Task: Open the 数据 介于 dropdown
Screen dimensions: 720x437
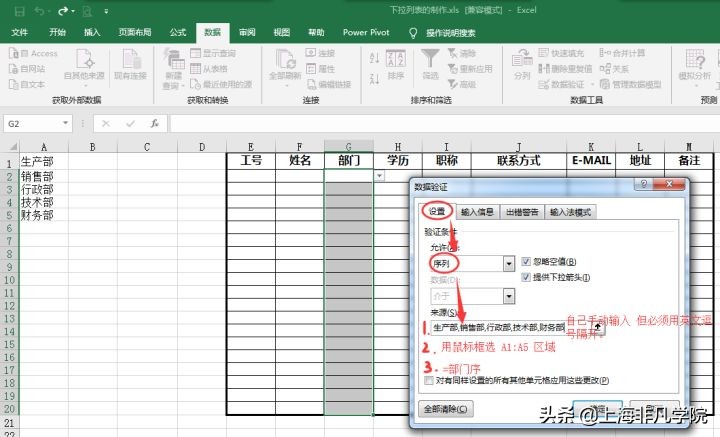Action: click(x=509, y=296)
